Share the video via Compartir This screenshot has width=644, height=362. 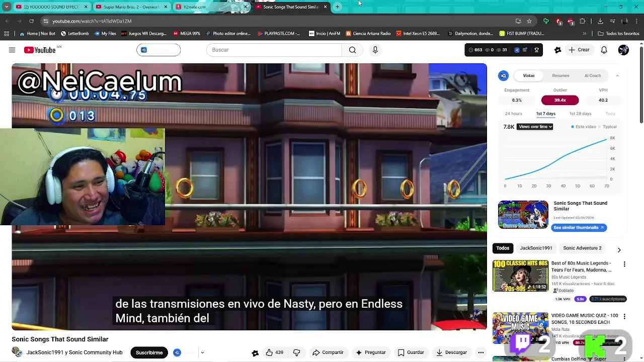coord(328,352)
